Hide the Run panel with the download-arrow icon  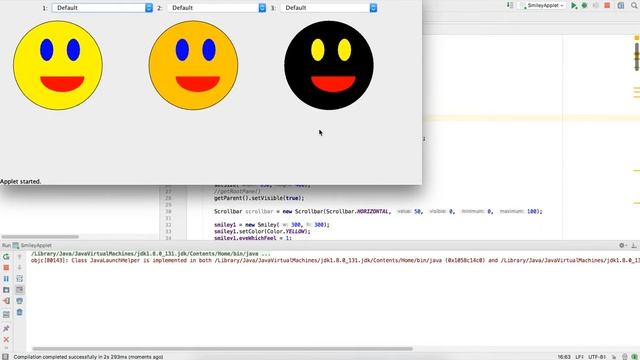coord(634,245)
